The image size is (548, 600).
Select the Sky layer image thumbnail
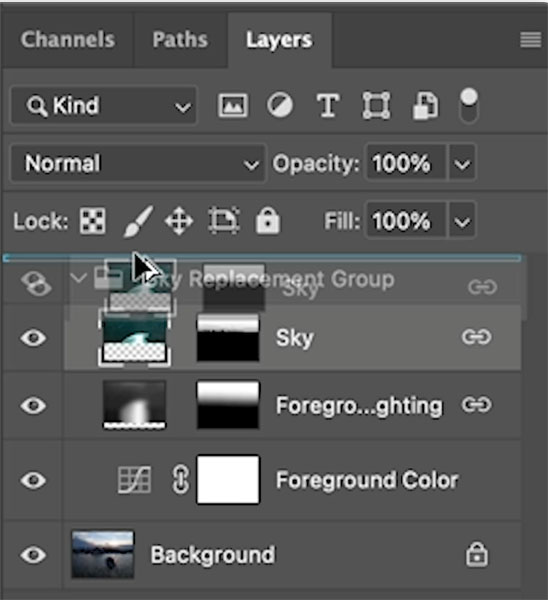pos(134,338)
